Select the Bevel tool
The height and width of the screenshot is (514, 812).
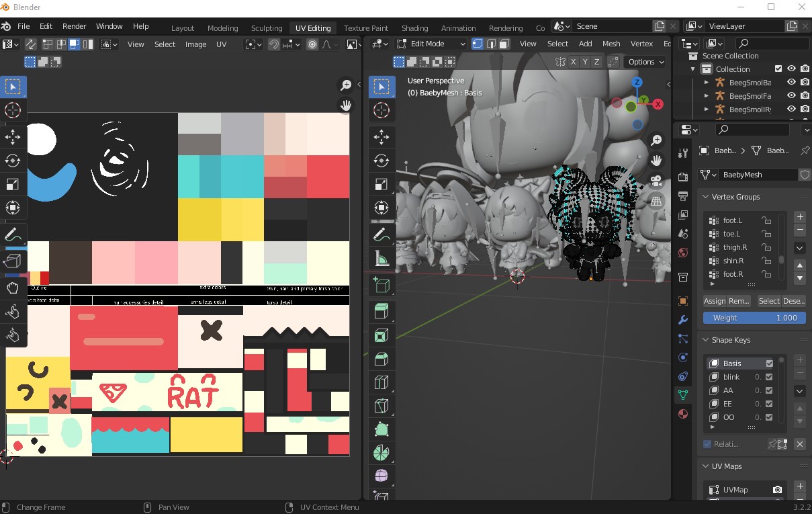(381, 359)
